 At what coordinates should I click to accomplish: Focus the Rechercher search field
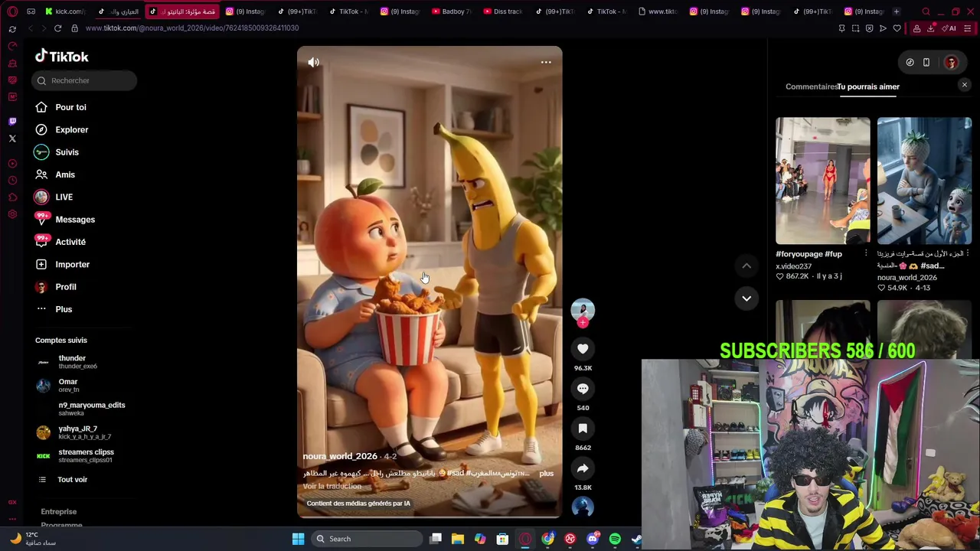84,80
